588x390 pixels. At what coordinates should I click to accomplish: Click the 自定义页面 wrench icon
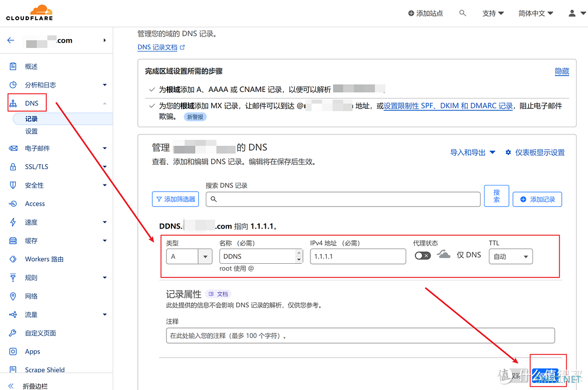(x=13, y=333)
